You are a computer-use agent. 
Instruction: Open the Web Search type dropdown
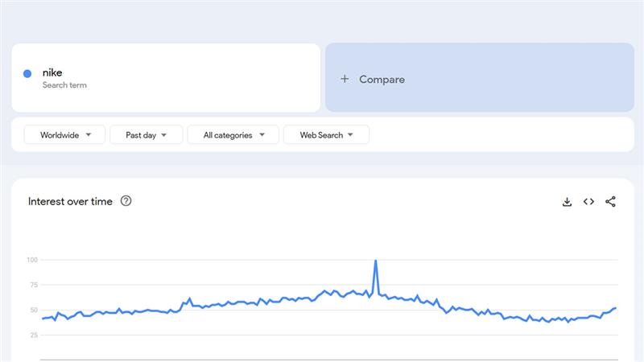[x=326, y=135]
